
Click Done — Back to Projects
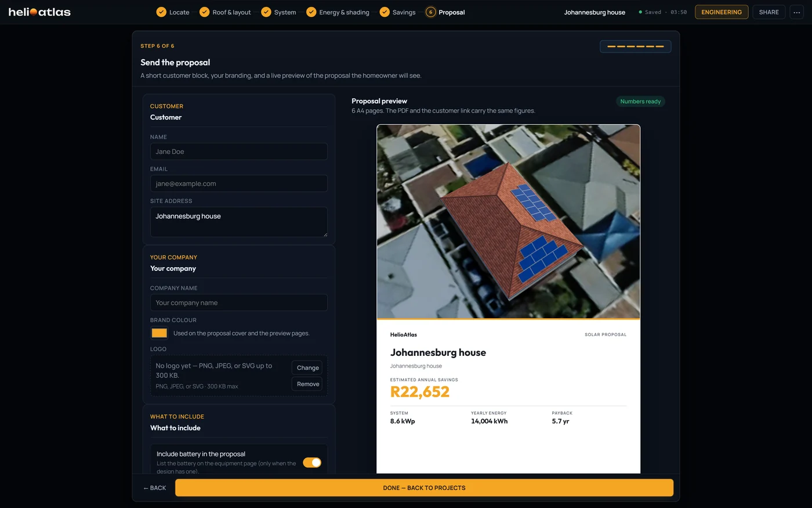(424, 488)
